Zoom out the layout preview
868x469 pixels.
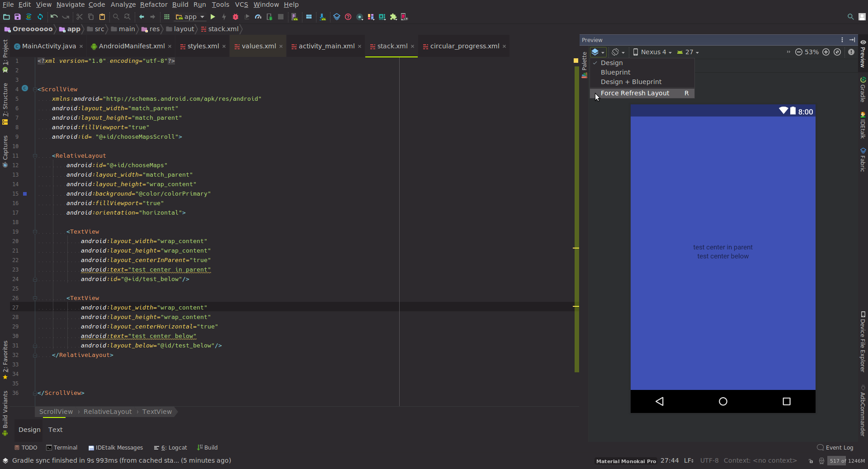(x=799, y=52)
